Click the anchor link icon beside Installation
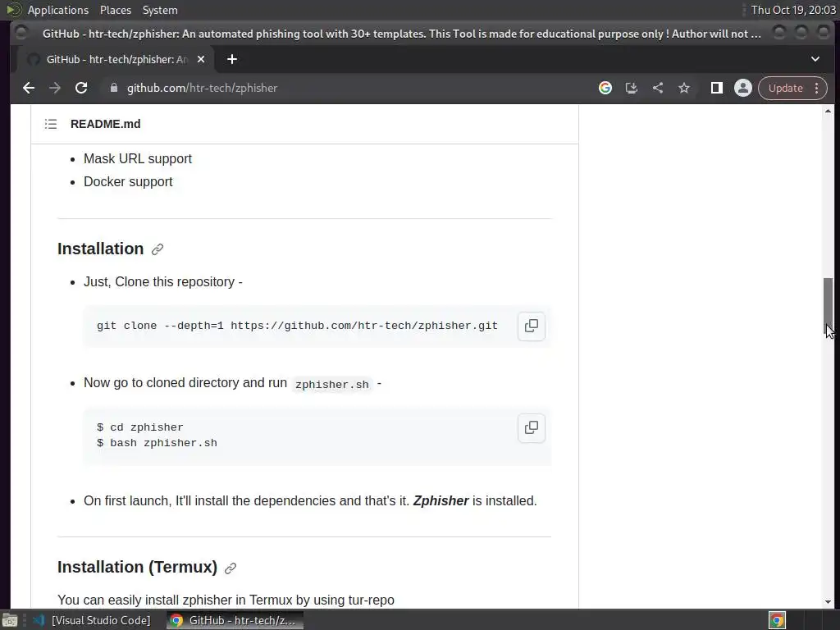 coord(157,249)
